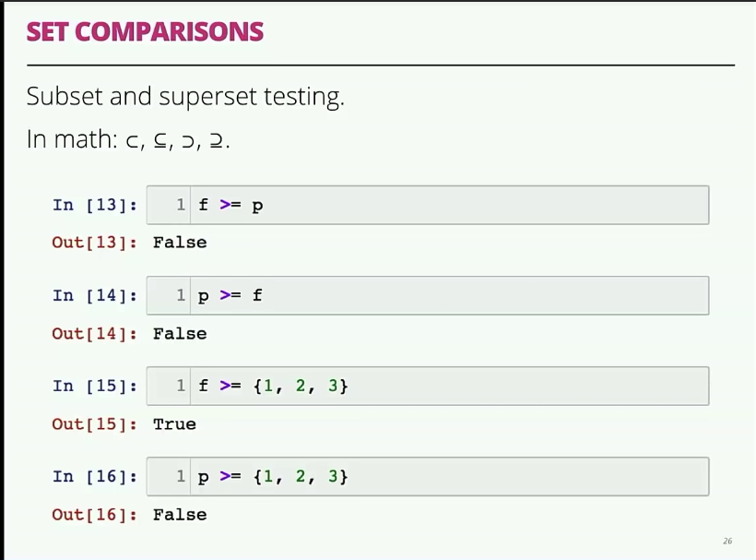This screenshot has width=756, height=560.
Task: Click the False output of cell 14
Action: tap(180, 333)
